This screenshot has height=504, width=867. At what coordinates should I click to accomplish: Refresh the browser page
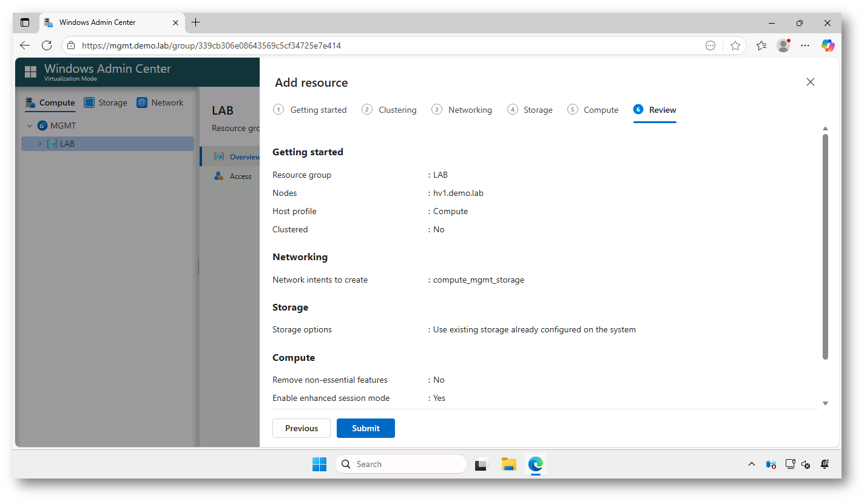pyautogui.click(x=47, y=45)
